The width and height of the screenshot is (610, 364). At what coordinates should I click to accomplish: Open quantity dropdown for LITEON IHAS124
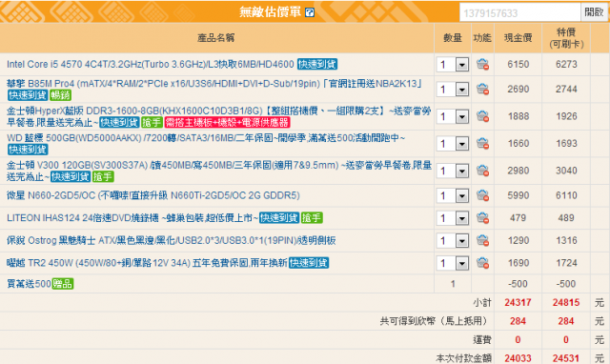pyautogui.click(x=453, y=218)
